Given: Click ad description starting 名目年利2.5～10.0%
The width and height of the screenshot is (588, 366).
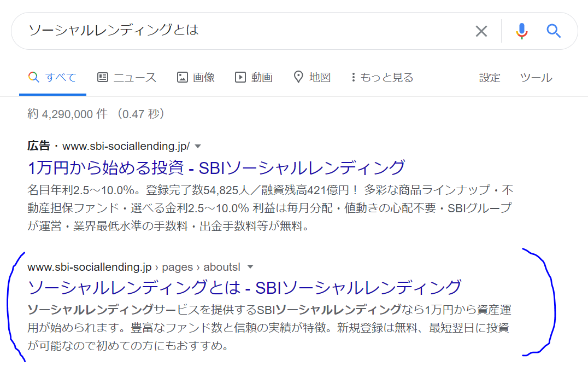Looking at the screenshot, I should 270,207.
